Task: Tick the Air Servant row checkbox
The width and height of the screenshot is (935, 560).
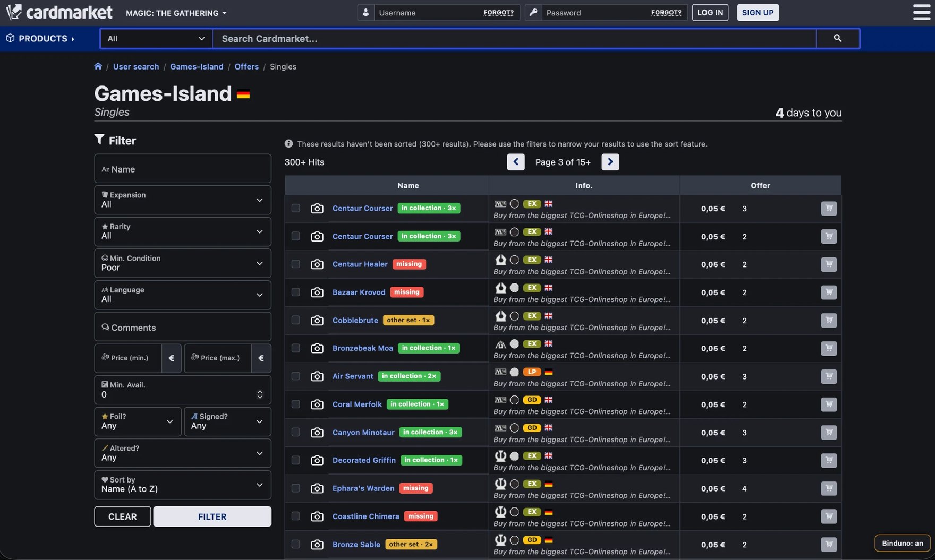Action: [296, 376]
